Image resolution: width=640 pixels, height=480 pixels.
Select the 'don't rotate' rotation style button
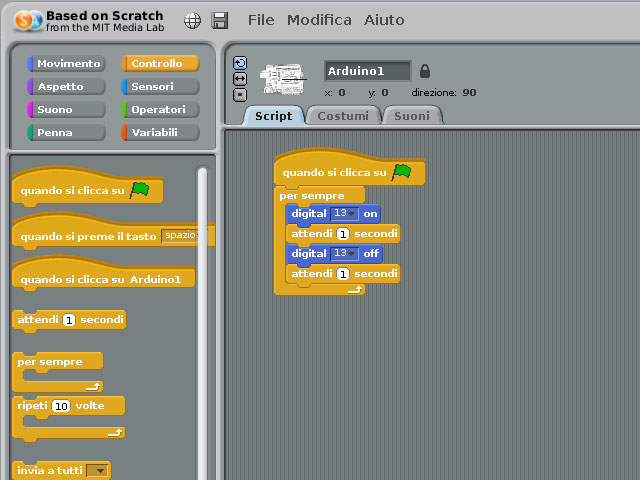coord(240,94)
